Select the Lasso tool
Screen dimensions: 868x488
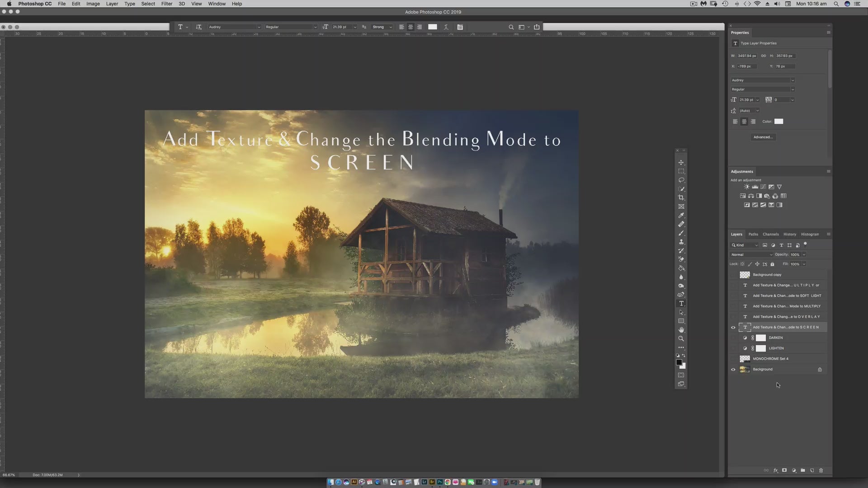point(681,180)
